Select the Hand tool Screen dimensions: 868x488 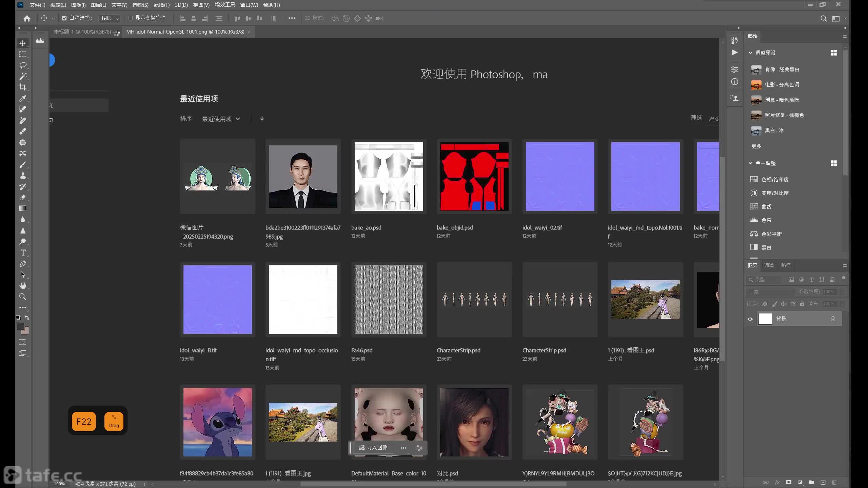(23, 286)
